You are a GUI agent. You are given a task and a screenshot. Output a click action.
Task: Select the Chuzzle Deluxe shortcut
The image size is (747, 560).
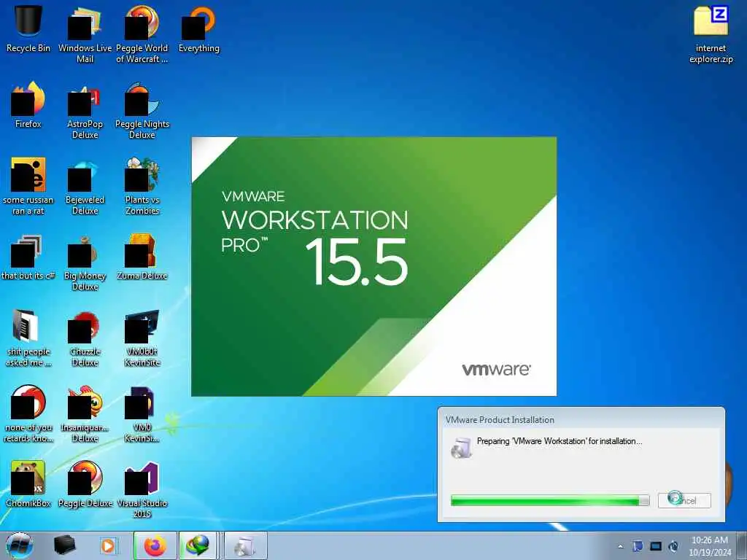click(x=85, y=338)
